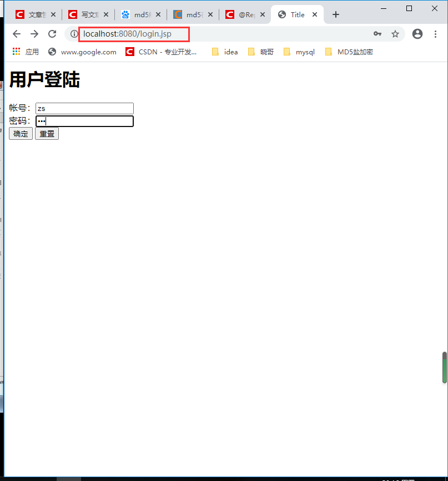
Task: Close the 写文章 tab
Action: [x=106, y=14]
